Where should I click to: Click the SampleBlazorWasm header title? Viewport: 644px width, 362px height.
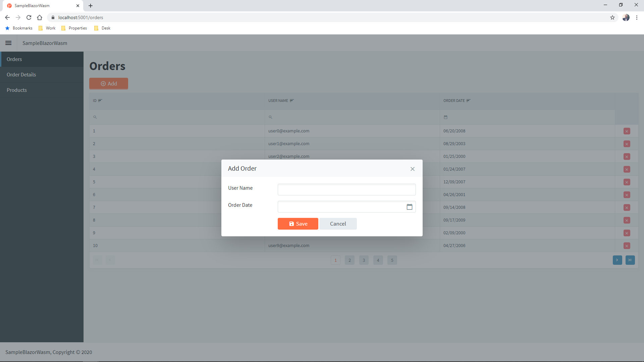[45, 43]
